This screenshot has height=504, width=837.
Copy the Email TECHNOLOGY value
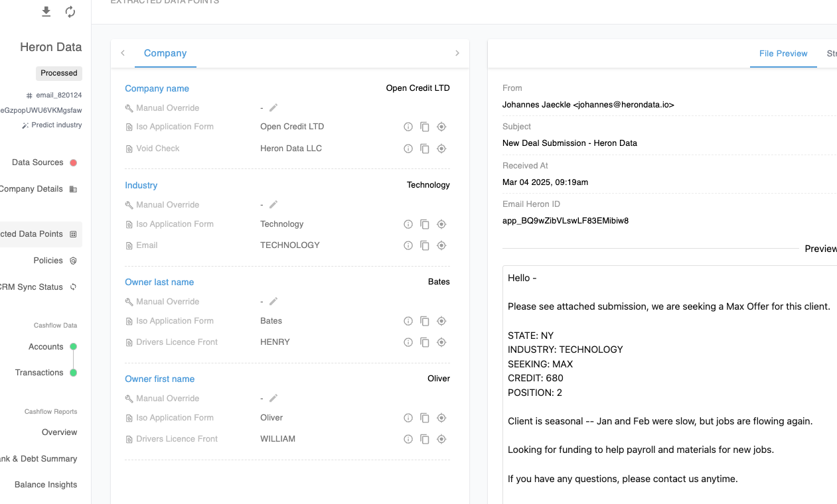425,245
